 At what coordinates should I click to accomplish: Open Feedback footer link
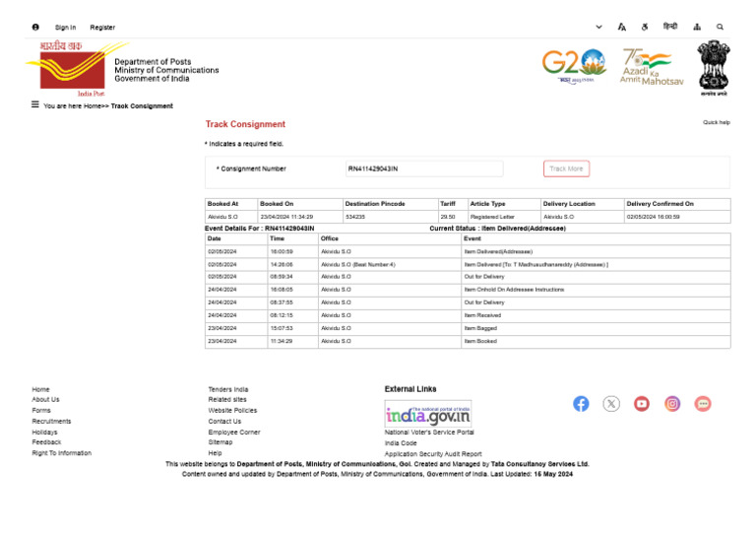pyautogui.click(x=46, y=442)
